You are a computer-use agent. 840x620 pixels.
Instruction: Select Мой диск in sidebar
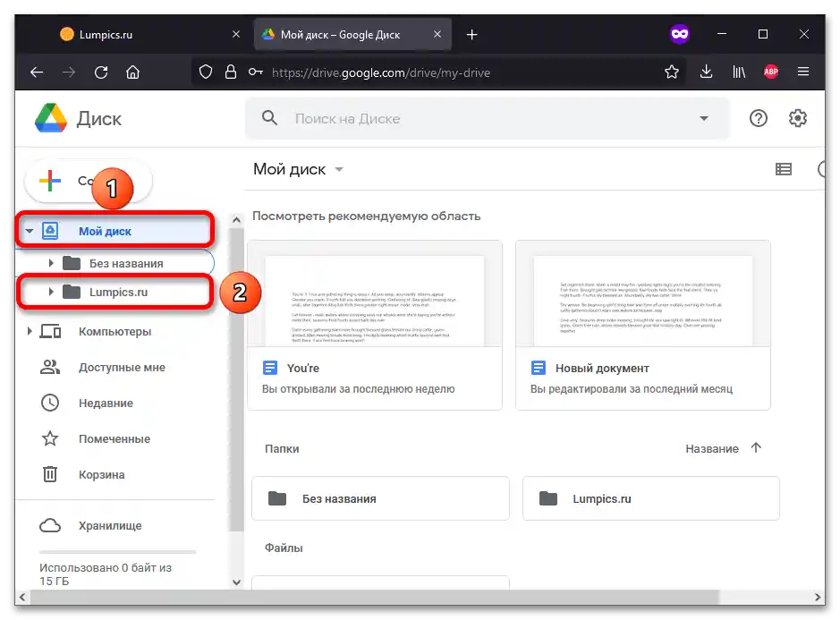click(x=115, y=231)
